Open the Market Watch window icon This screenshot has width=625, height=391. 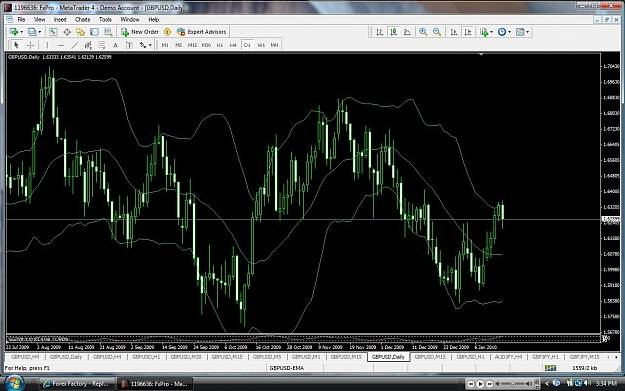pos(53,32)
